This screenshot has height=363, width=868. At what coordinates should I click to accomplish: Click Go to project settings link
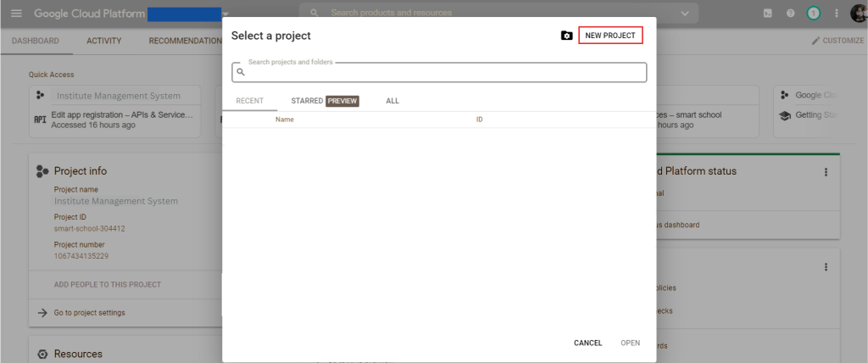point(89,313)
